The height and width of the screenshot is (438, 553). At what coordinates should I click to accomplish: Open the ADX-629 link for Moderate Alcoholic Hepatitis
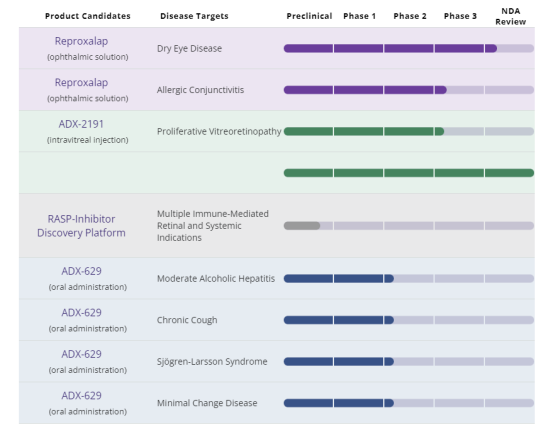click(81, 271)
